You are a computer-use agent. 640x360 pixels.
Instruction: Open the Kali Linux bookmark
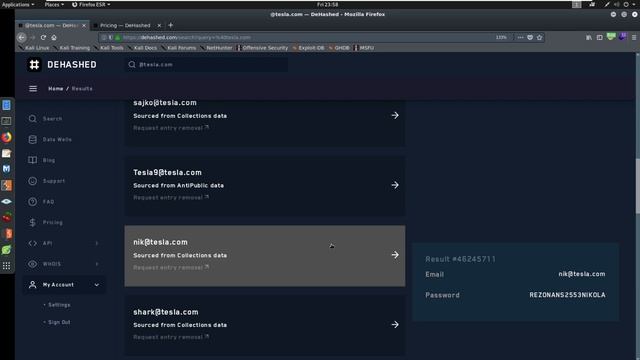[34, 48]
